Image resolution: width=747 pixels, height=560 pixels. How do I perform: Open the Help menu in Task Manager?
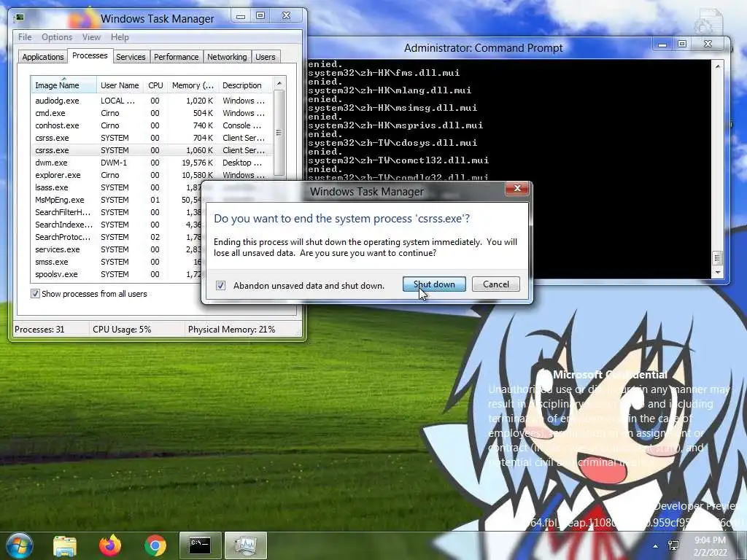tap(120, 37)
